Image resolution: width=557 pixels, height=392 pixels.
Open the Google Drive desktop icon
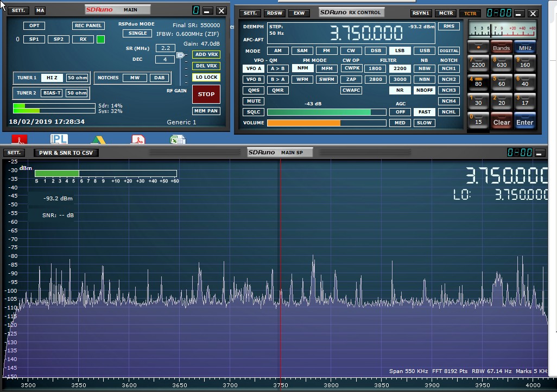point(98,140)
